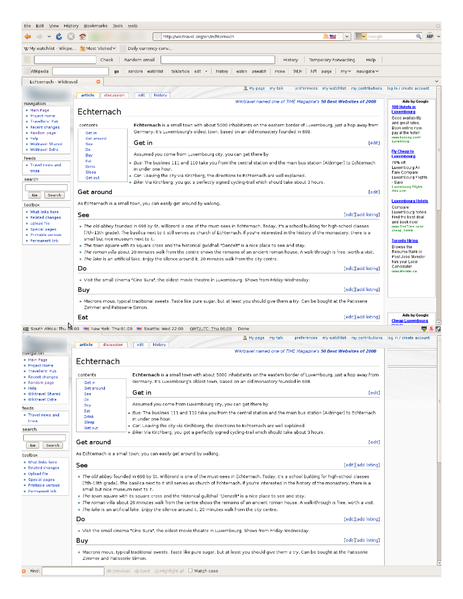Click the vertical scrollbar of the top page view
463x599 pixels.
[439, 205]
